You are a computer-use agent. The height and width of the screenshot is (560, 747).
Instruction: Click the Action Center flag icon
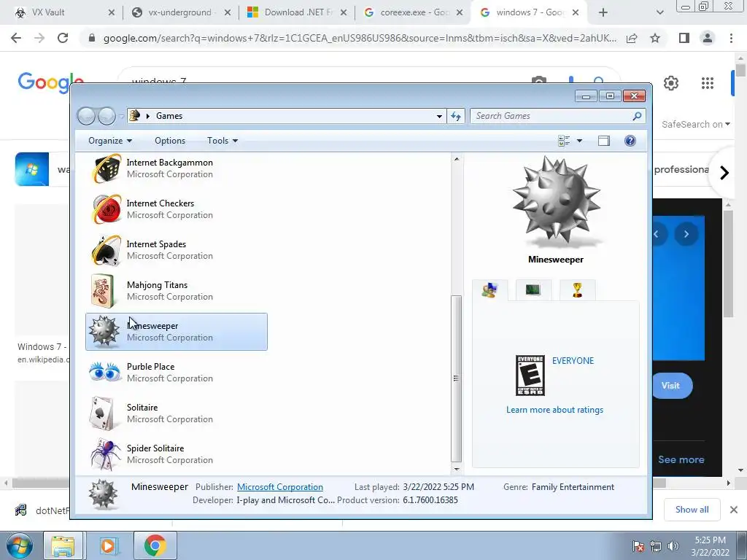click(x=638, y=546)
